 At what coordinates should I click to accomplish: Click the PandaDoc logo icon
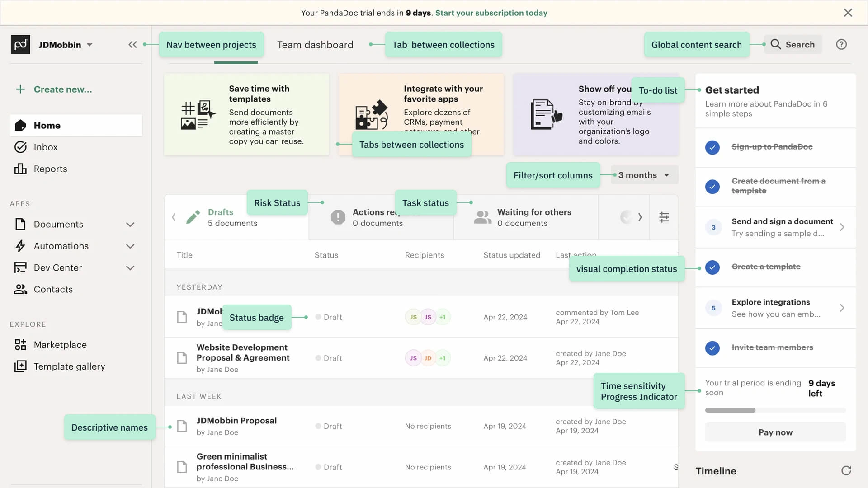click(20, 45)
